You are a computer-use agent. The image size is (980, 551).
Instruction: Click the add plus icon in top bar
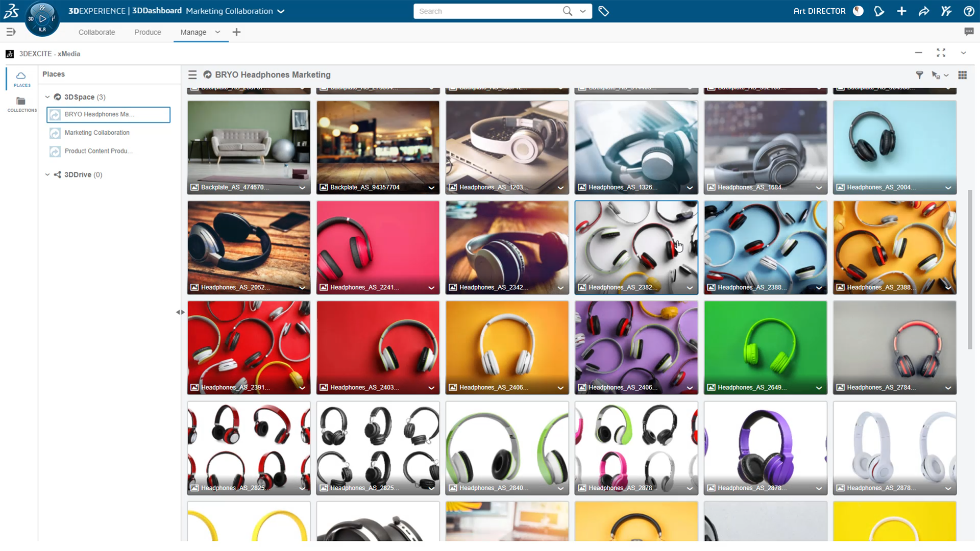point(901,11)
